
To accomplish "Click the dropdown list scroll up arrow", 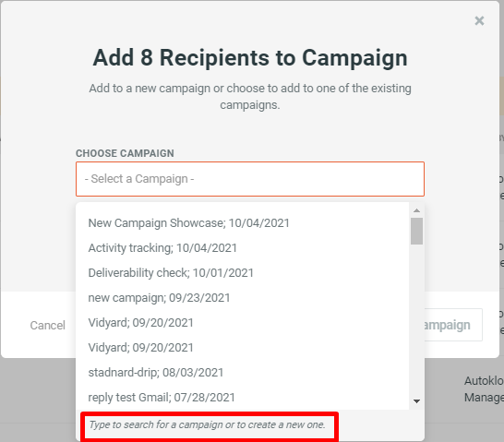I will tap(416, 210).
